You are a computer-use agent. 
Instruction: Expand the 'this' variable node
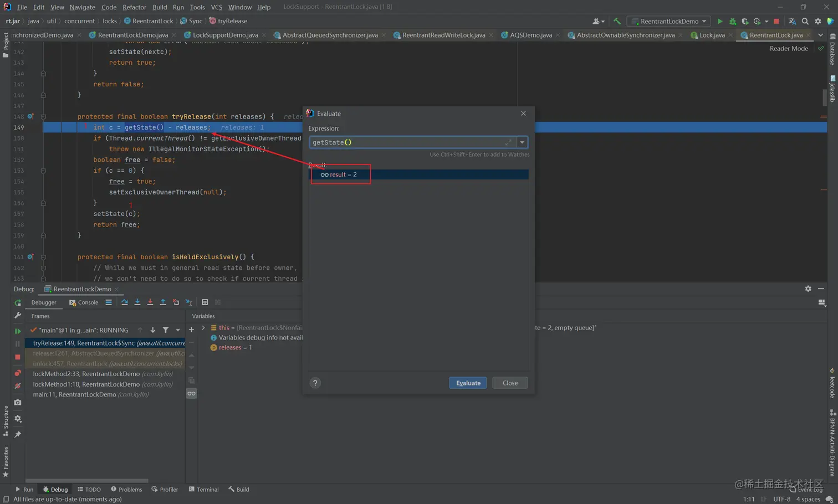203,328
